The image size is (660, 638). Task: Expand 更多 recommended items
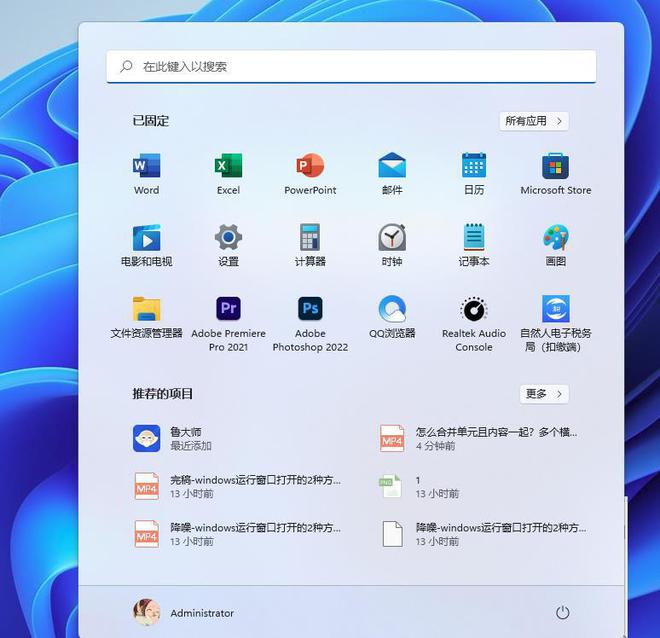544,394
